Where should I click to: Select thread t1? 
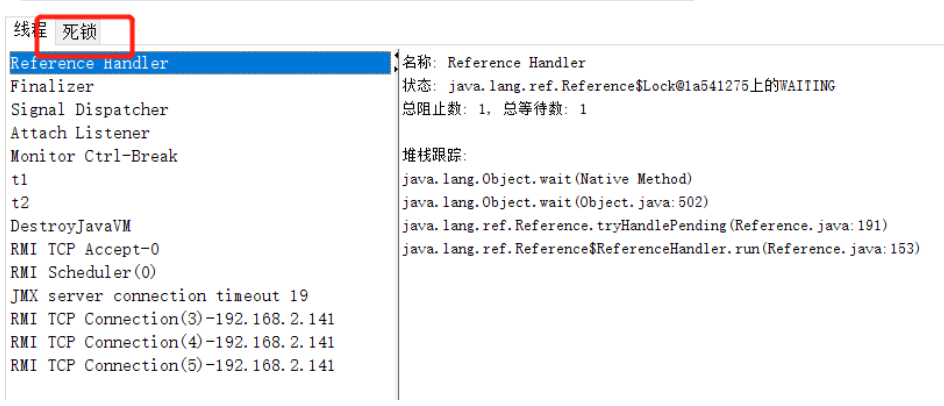point(200,180)
